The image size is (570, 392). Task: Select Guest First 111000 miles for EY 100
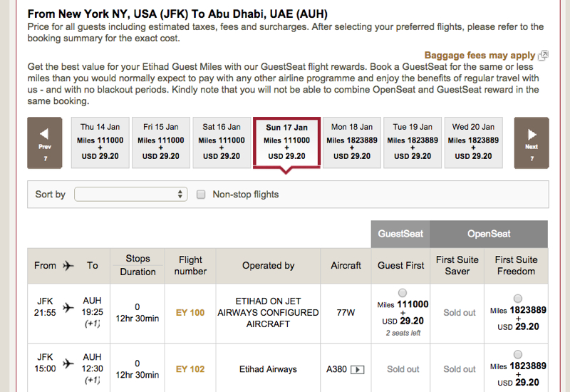pos(403,293)
